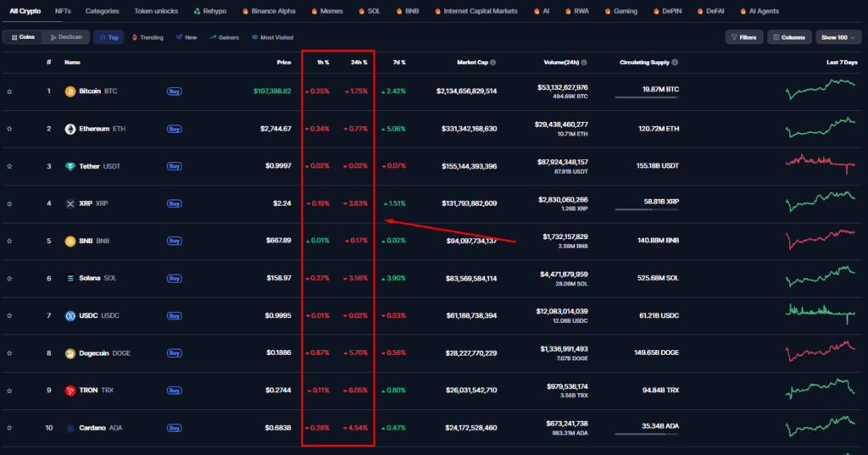Show Gainers list

point(224,37)
